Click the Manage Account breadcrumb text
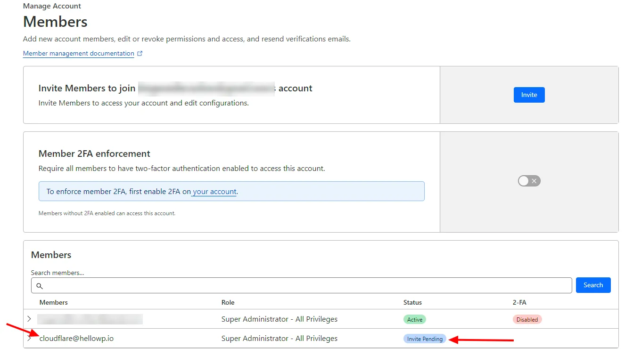Screen dimensions: 633x364 [52, 6]
